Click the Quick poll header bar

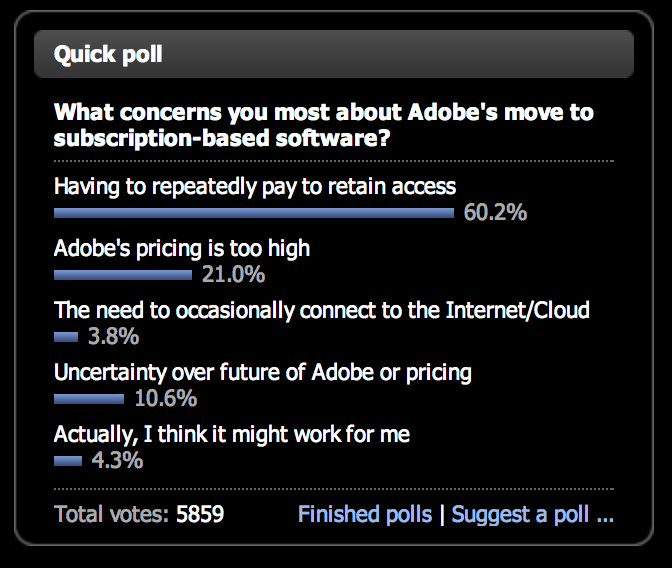334,54
